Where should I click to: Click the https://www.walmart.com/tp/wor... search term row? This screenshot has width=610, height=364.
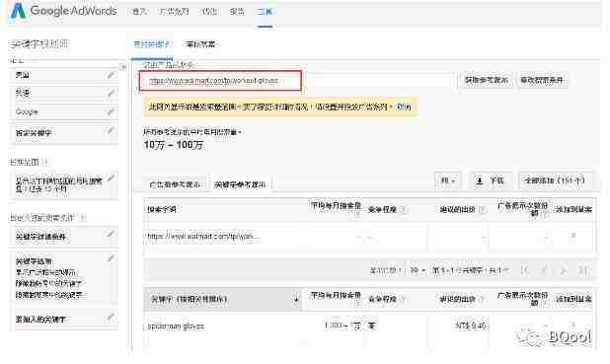pos(203,237)
